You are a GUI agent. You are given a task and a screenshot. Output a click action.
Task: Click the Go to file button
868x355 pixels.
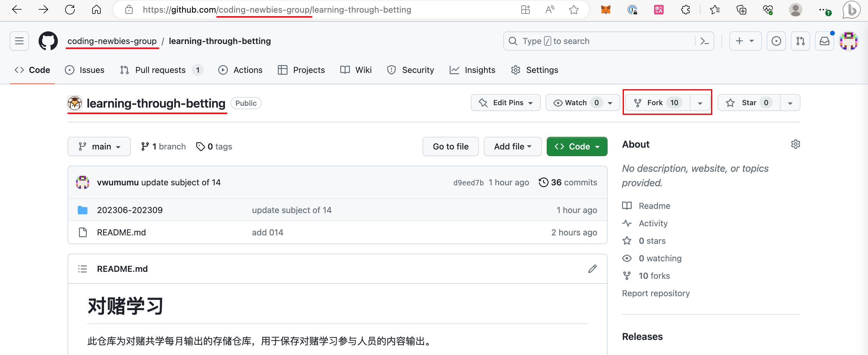coord(450,146)
